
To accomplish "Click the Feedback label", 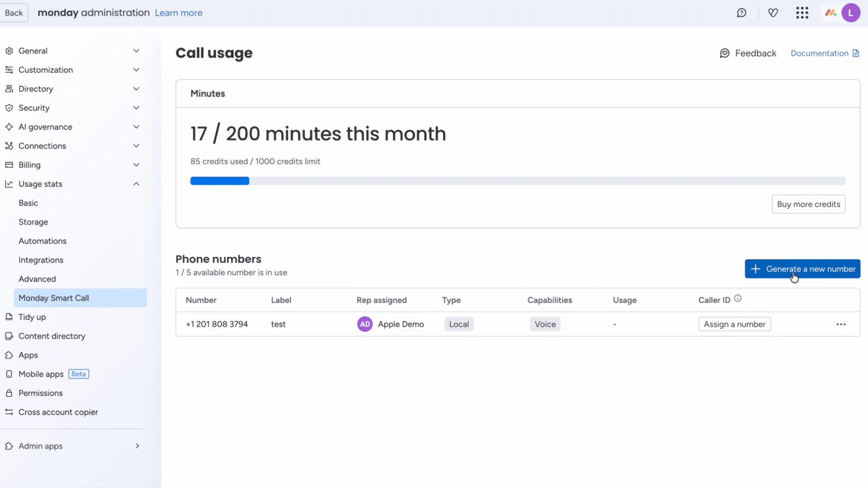I will (x=755, y=53).
